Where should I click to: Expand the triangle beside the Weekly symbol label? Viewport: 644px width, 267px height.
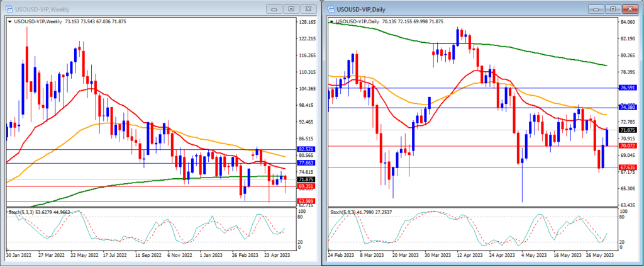pos(8,22)
